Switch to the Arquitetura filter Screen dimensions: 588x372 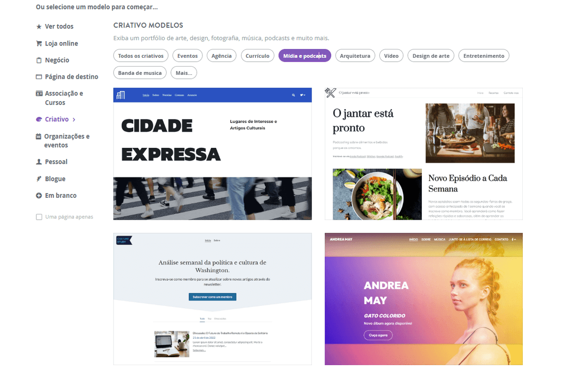355,56
